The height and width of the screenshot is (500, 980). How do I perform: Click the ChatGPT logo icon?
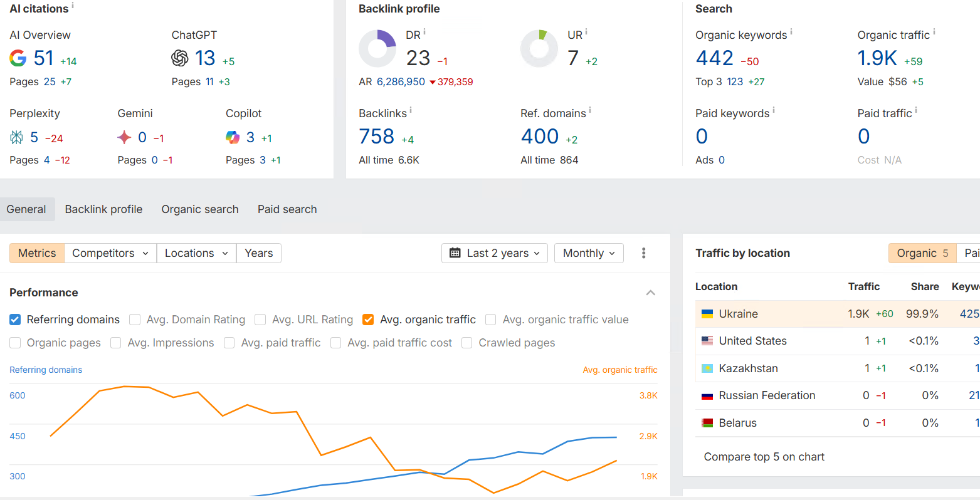pyautogui.click(x=180, y=58)
